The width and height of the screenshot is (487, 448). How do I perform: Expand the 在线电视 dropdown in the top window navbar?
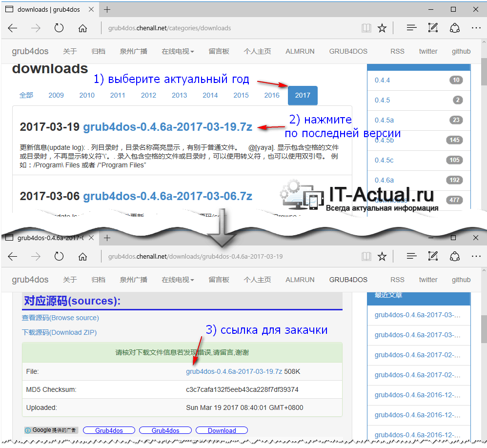tap(178, 51)
